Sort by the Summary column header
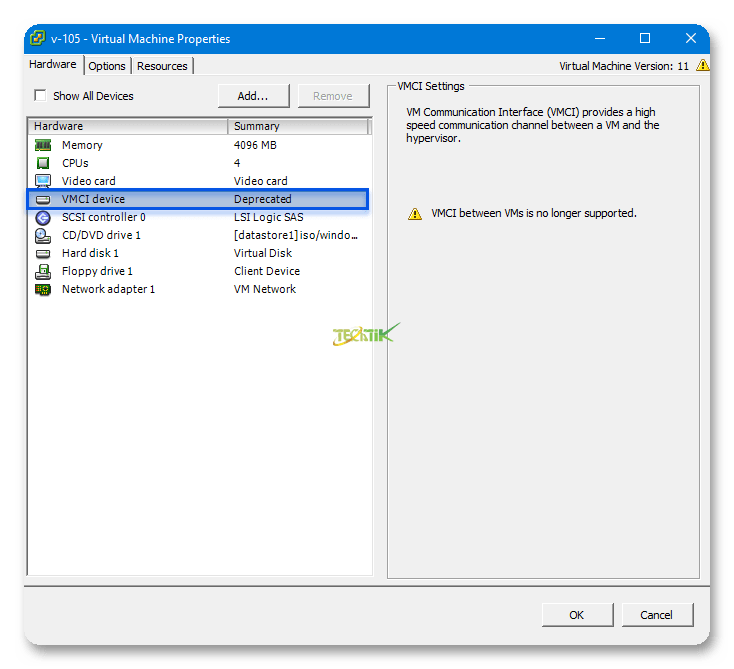Image resolution: width=734 pixels, height=669 pixels. click(298, 126)
